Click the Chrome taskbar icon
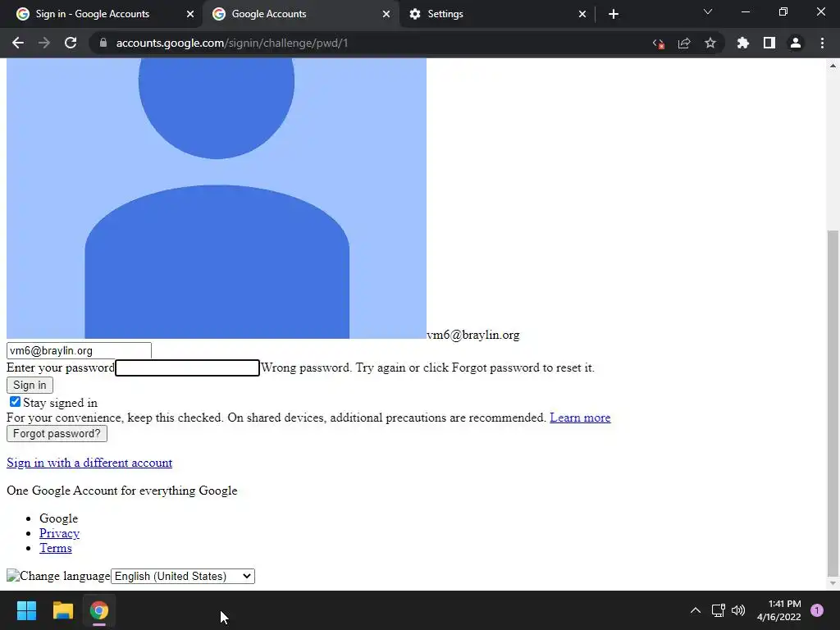The image size is (840, 630). tap(99, 610)
